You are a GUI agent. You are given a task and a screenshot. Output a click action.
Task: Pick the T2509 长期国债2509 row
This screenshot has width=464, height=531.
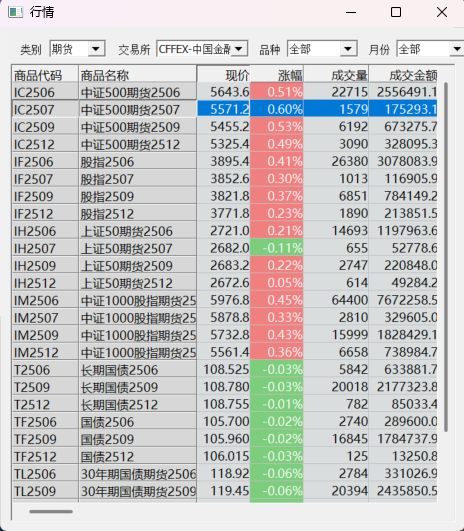[x=225, y=387]
